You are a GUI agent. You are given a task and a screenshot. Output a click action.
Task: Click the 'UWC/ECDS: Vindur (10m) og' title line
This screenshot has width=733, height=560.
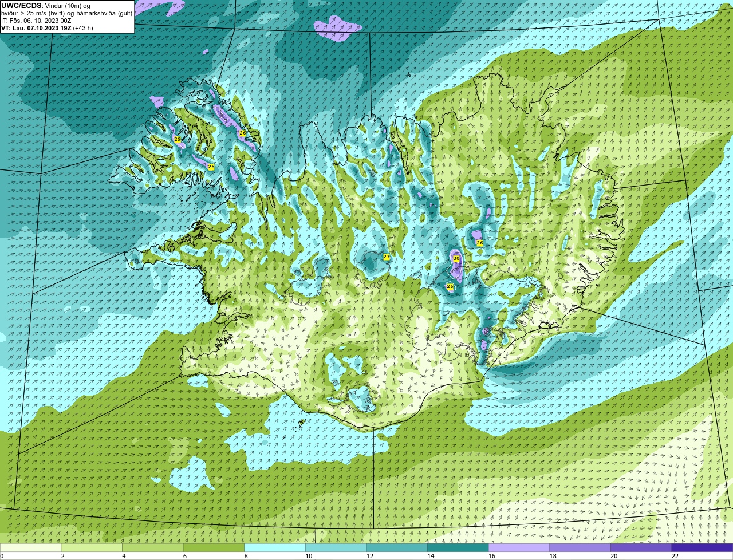coord(46,6)
